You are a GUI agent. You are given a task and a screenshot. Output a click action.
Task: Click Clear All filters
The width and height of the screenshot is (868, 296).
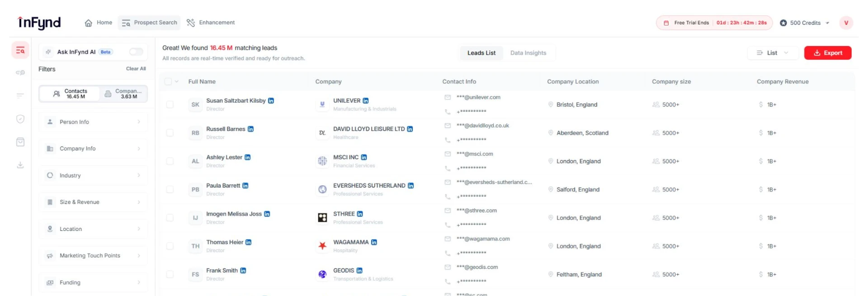pos(136,69)
